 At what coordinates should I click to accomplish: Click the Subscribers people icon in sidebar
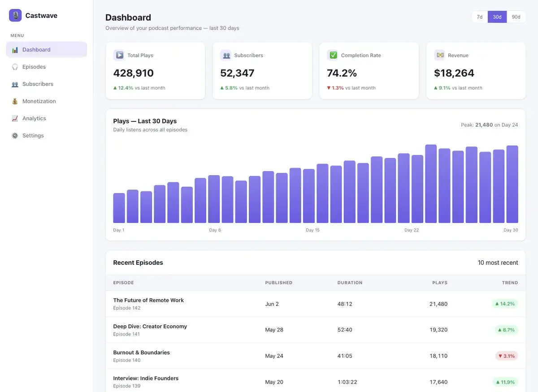pos(15,84)
